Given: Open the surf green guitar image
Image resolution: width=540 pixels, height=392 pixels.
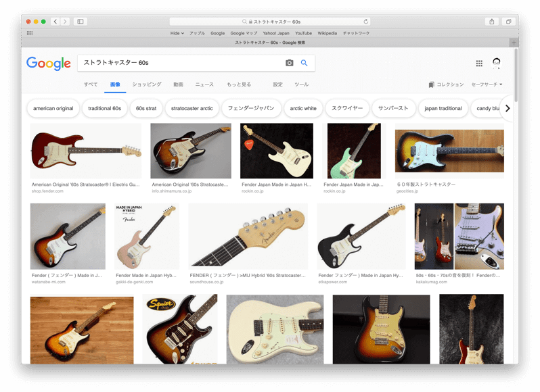Looking at the screenshot, I should click(x=354, y=151).
